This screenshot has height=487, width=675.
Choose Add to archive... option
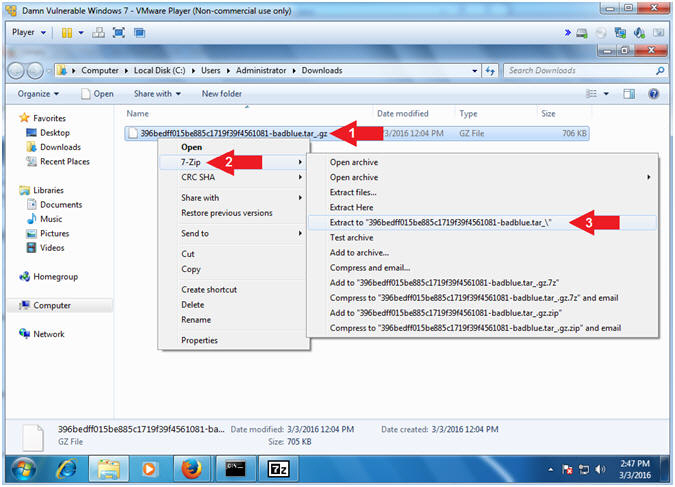point(359,253)
